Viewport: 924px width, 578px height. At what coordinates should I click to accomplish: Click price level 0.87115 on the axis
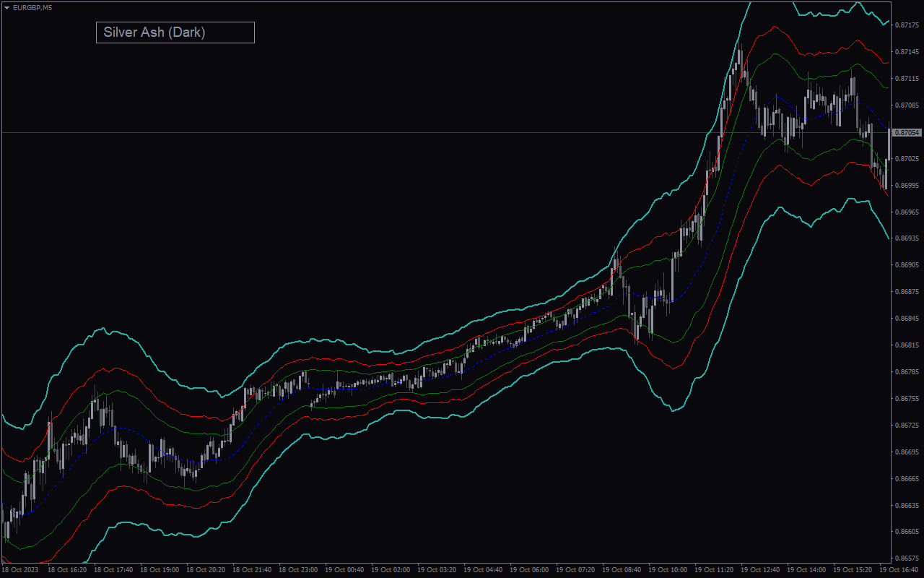[x=907, y=79]
